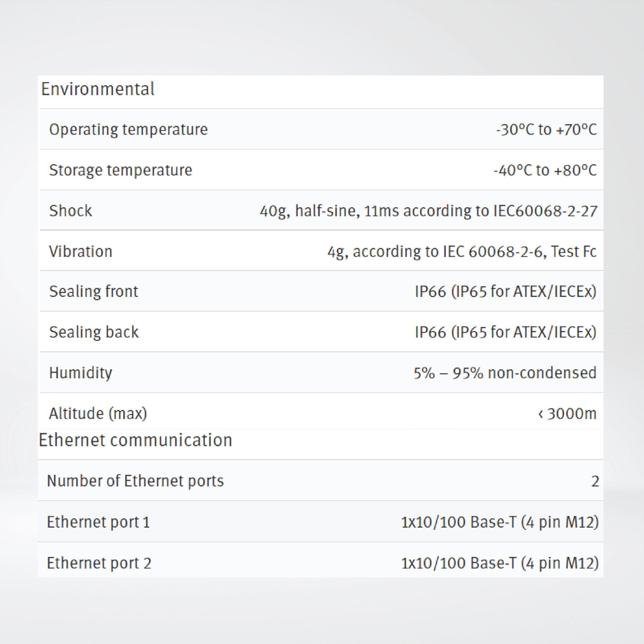
Task: Select the Sealing back label
Action: [94, 332]
